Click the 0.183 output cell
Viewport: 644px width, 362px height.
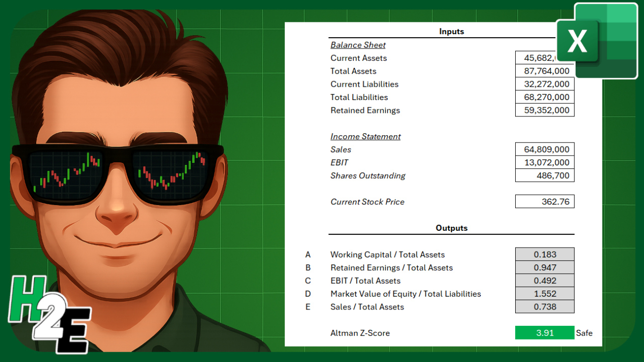click(x=544, y=255)
